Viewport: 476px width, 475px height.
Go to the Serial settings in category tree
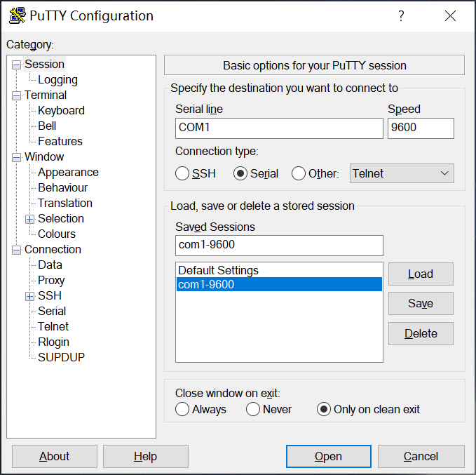pyautogui.click(x=52, y=311)
